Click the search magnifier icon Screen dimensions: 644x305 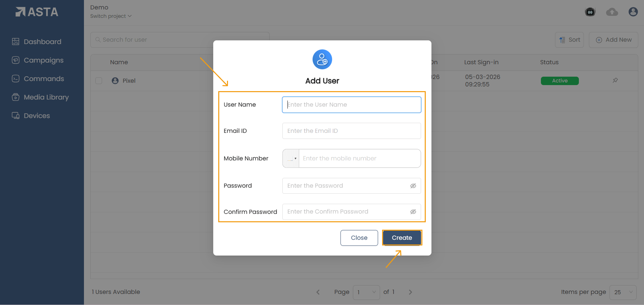click(x=98, y=40)
